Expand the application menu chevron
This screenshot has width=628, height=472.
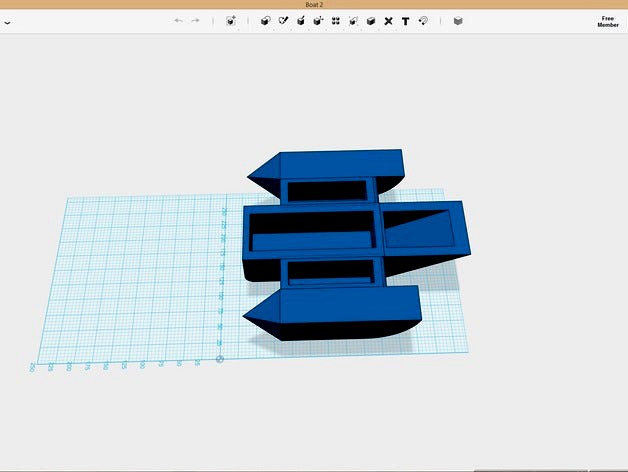(7, 22)
